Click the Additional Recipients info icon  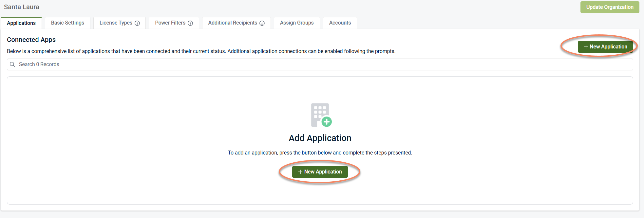point(262,23)
